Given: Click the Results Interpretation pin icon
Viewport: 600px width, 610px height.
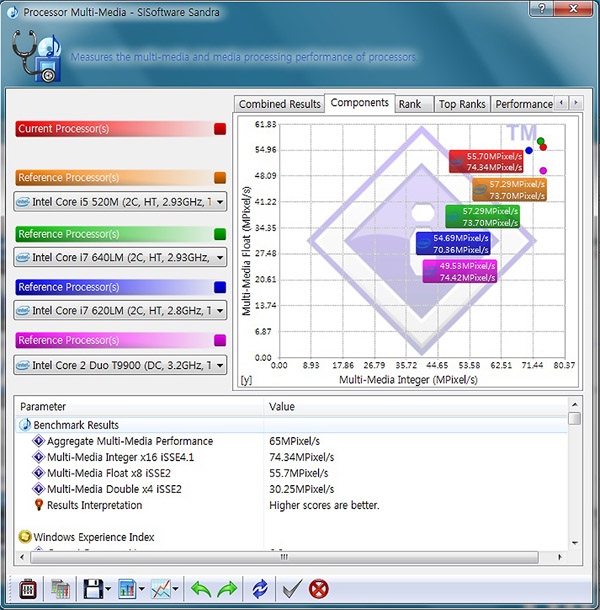Looking at the screenshot, I should tap(39, 505).
